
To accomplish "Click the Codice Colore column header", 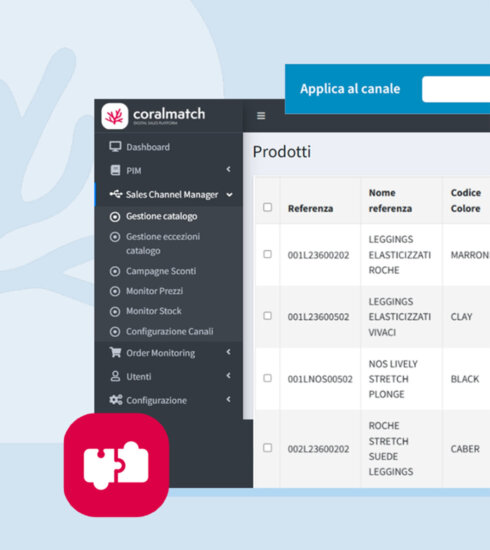I will click(466, 201).
